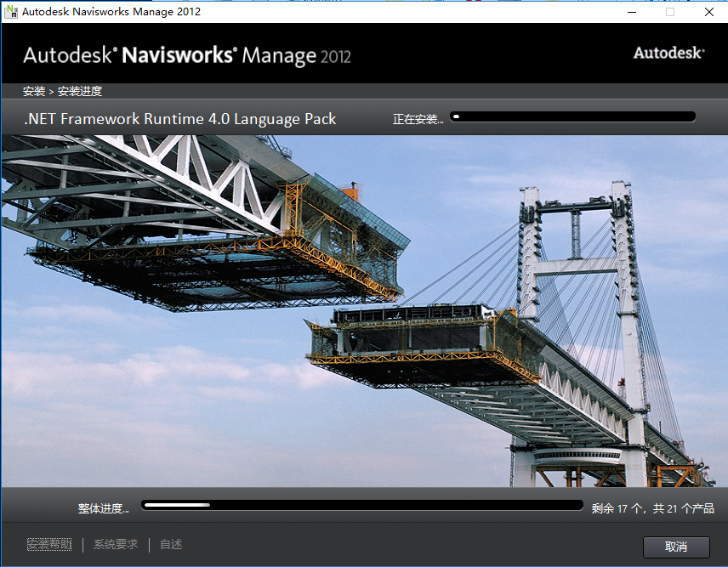
Task: Click the .NET Framework component progress bar
Action: coord(573,116)
